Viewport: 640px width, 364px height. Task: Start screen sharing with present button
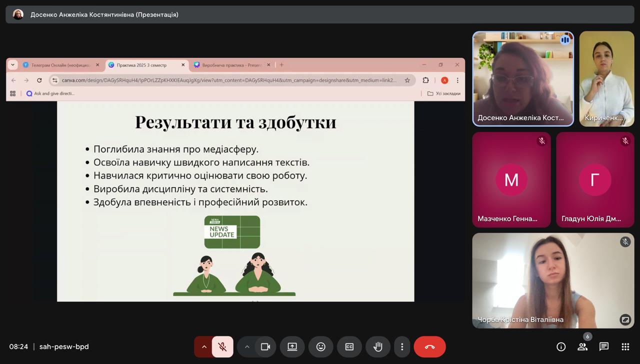(292, 346)
